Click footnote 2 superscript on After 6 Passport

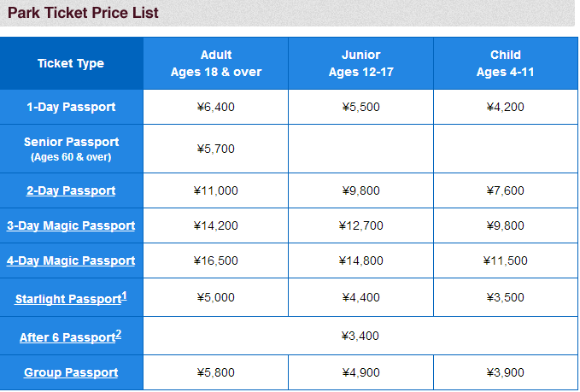(119, 334)
